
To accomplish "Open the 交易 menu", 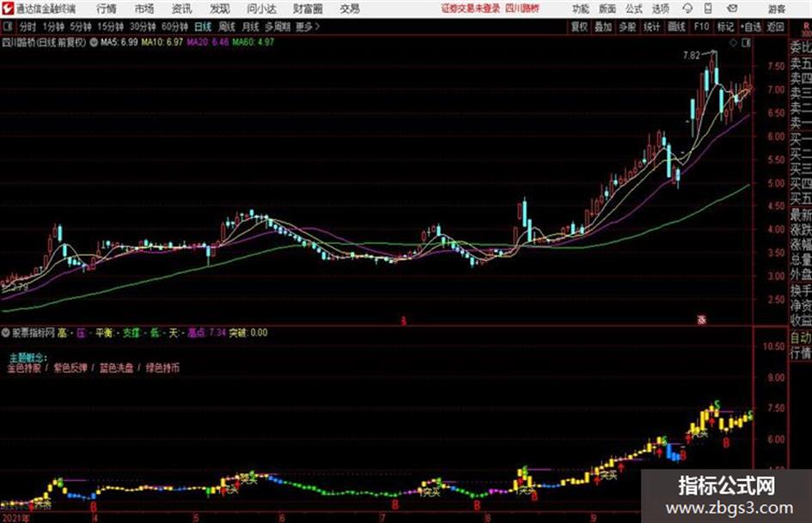I will click(x=350, y=9).
